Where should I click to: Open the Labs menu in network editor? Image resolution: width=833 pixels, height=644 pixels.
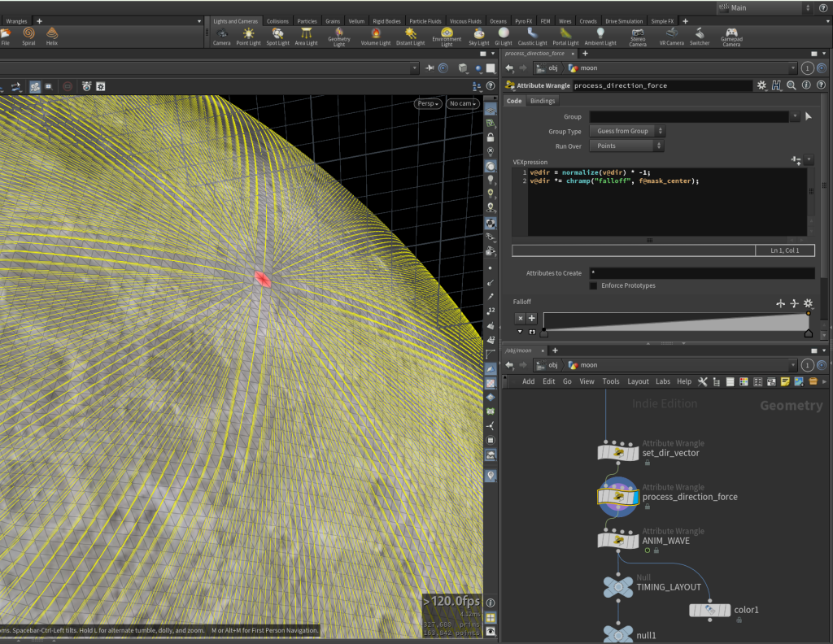tap(663, 381)
